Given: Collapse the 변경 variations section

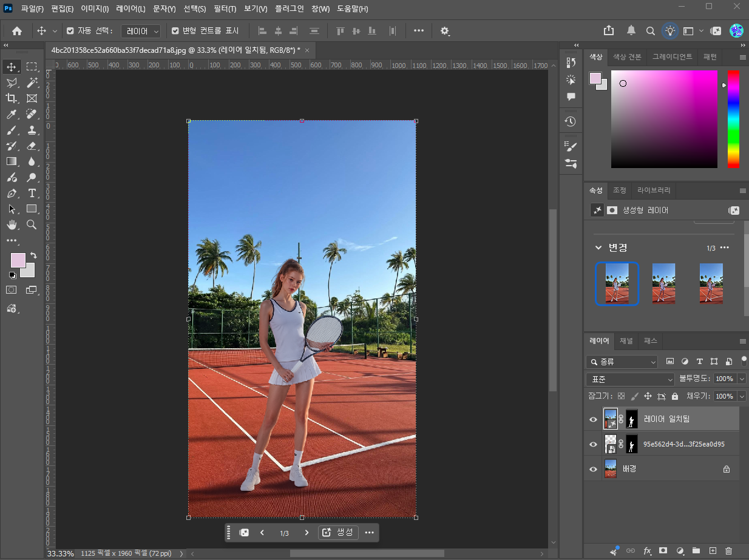Looking at the screenshot, I should coord(598,248).
